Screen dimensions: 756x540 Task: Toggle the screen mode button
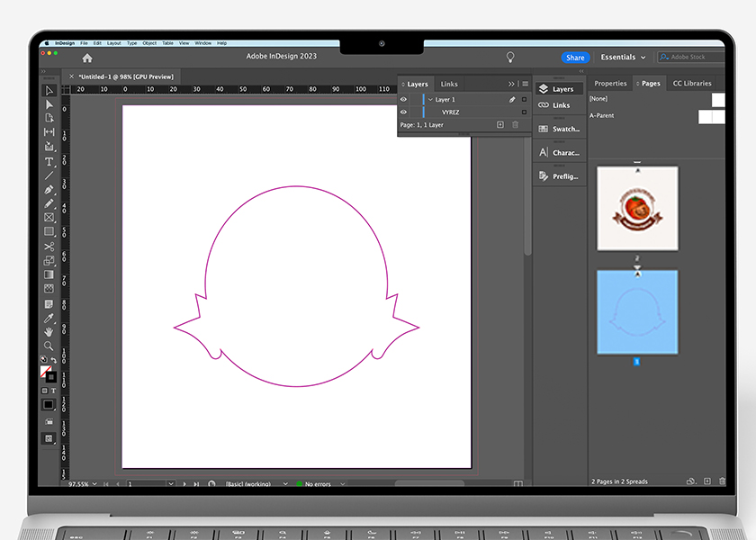[x=49, y=439]
